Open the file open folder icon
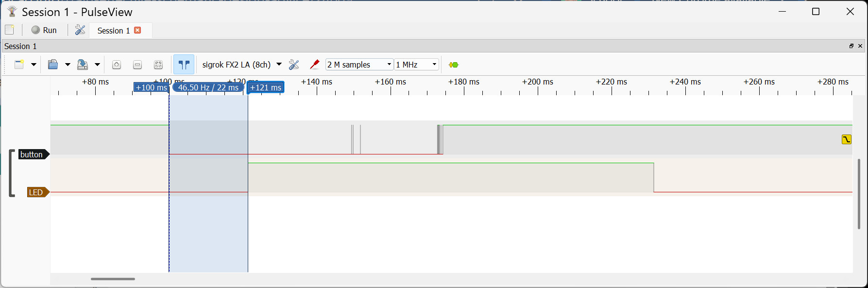This screenshot has height=288, width=868. pos(53,65)
